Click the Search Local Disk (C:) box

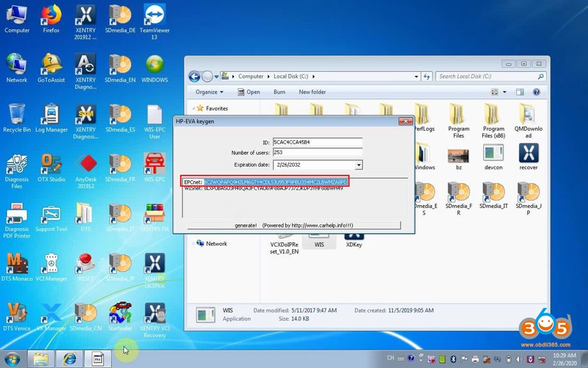(x=491, y=76)
